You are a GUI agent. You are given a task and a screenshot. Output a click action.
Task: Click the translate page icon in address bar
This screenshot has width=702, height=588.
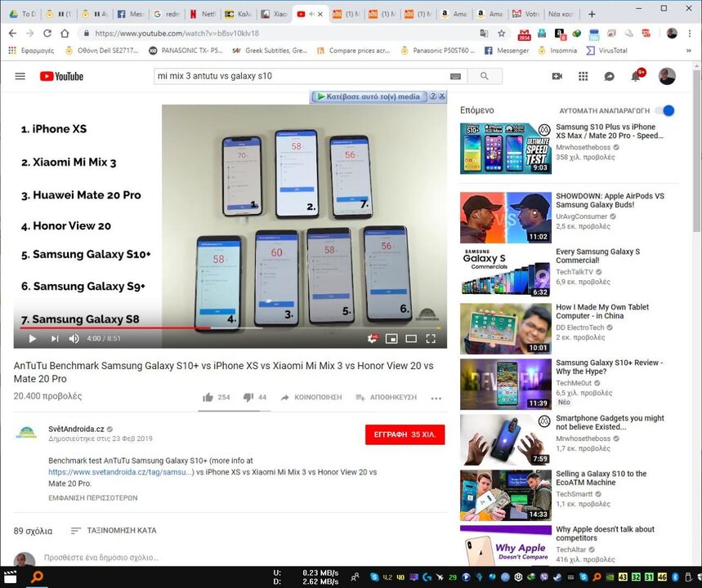[484, 33]
